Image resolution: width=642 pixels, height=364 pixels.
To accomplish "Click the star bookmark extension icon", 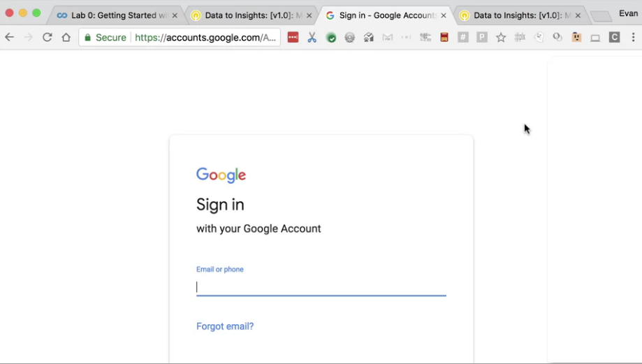I will click(x=501, y=38).
